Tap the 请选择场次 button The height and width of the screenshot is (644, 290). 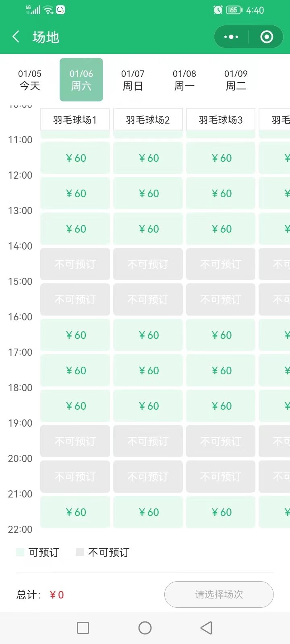pos(219,594)
